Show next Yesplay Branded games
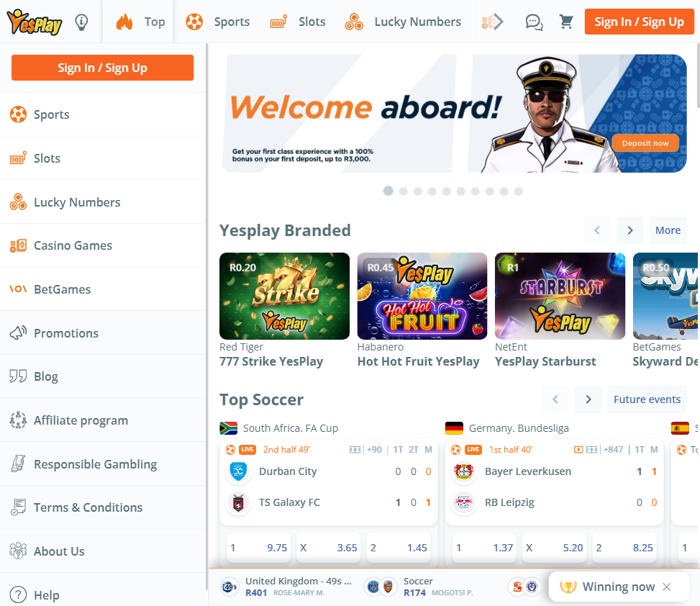Viewport: 700px width, 606px height. coord(630,230)
